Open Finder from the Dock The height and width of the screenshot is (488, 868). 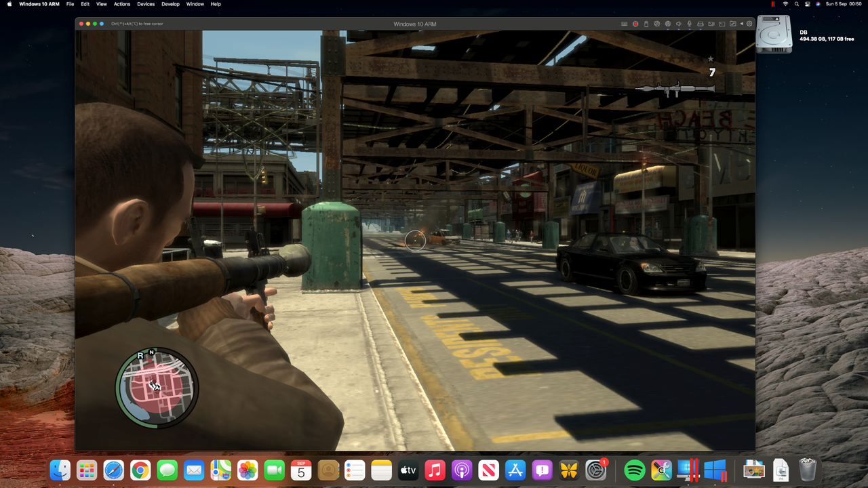click(x=60, y=470)
